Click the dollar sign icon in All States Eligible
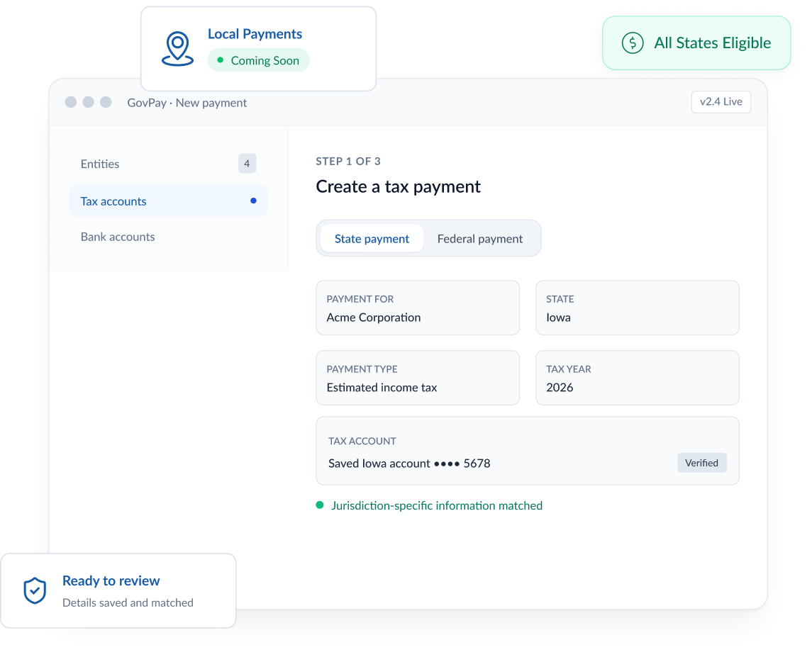812x657 pixels. click(633, 43)
